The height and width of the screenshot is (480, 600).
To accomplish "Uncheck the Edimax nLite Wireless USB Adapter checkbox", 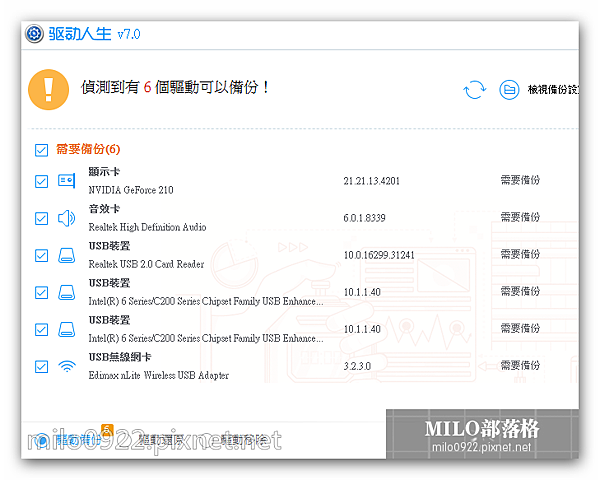I will tap(41, 366).
